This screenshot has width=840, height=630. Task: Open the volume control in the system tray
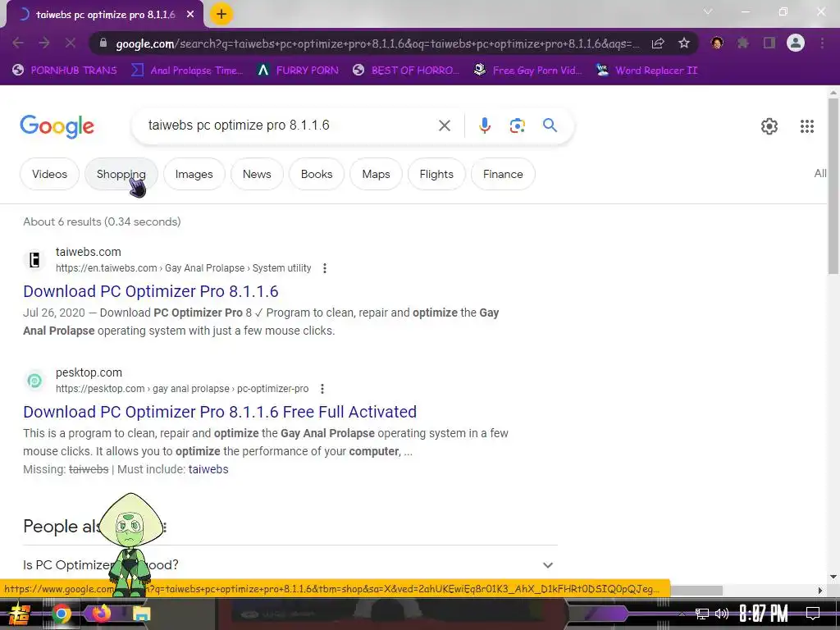point(722,614)
